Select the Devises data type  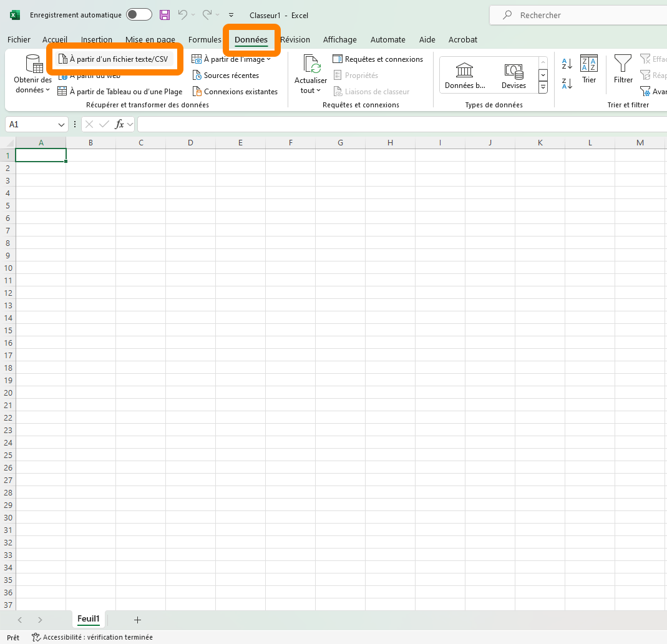[514, 76]
